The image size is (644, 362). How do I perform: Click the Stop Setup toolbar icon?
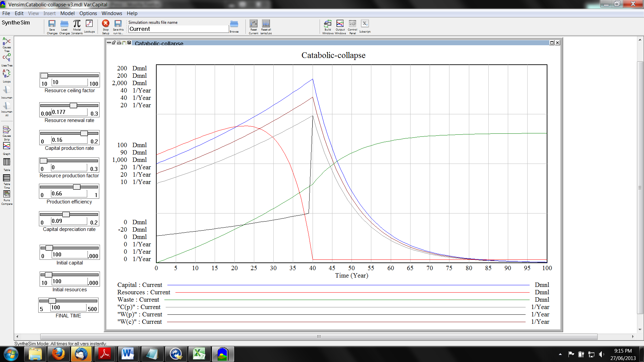point(106,24)
